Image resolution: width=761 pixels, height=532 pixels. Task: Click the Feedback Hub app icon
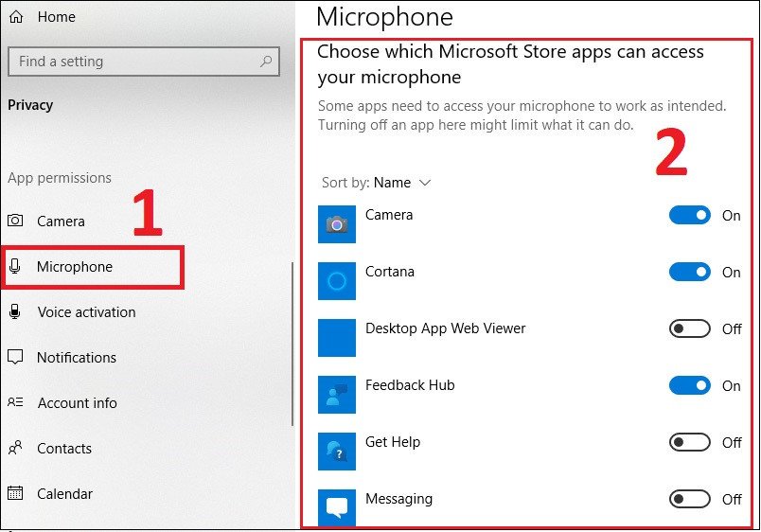[x=337, y=395]
